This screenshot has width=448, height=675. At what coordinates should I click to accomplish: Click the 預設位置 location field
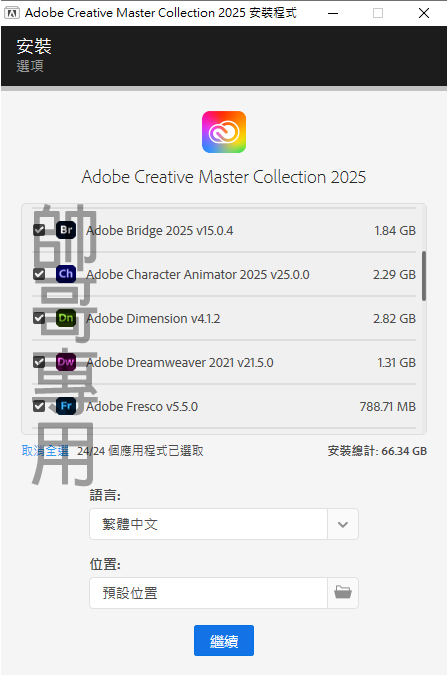[x=208, y=593]
